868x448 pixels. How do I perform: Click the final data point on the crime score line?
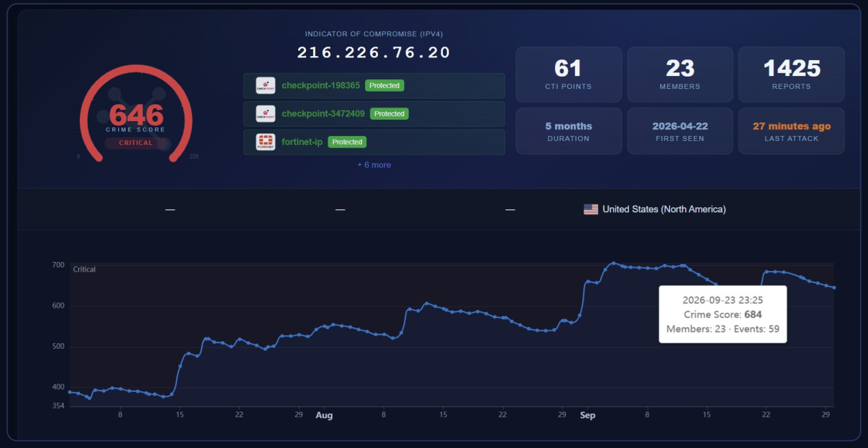pos(835,287)
